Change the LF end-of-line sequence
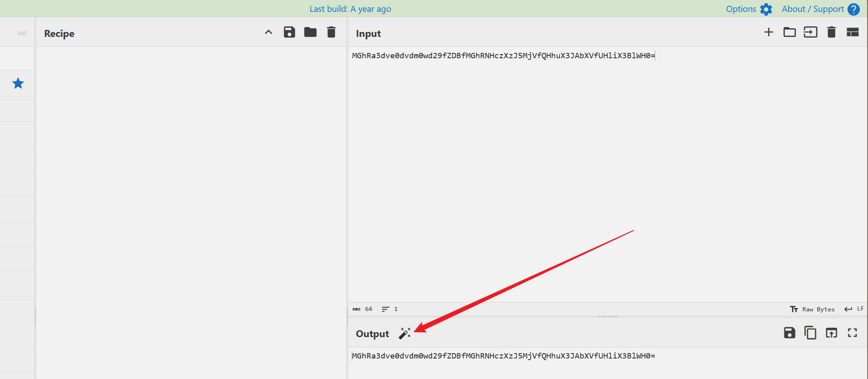 pos(854,309)
